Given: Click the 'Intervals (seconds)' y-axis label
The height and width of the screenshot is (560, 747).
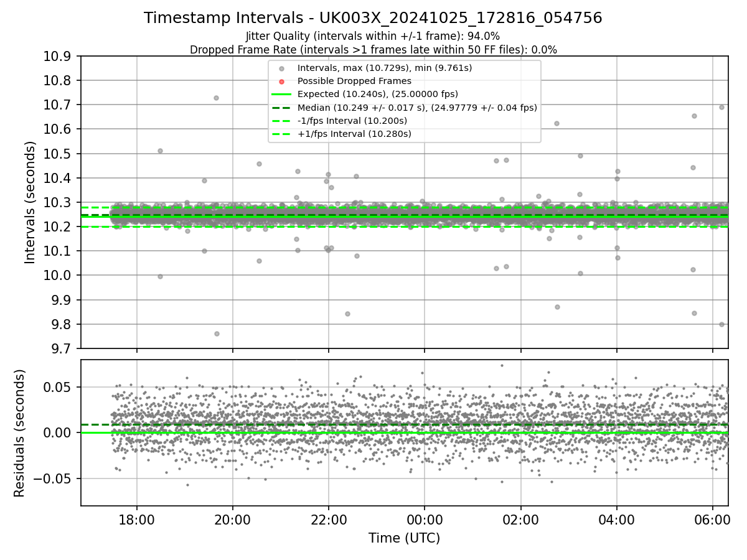Looking at the screenshot, I should (x=31, y=202).
